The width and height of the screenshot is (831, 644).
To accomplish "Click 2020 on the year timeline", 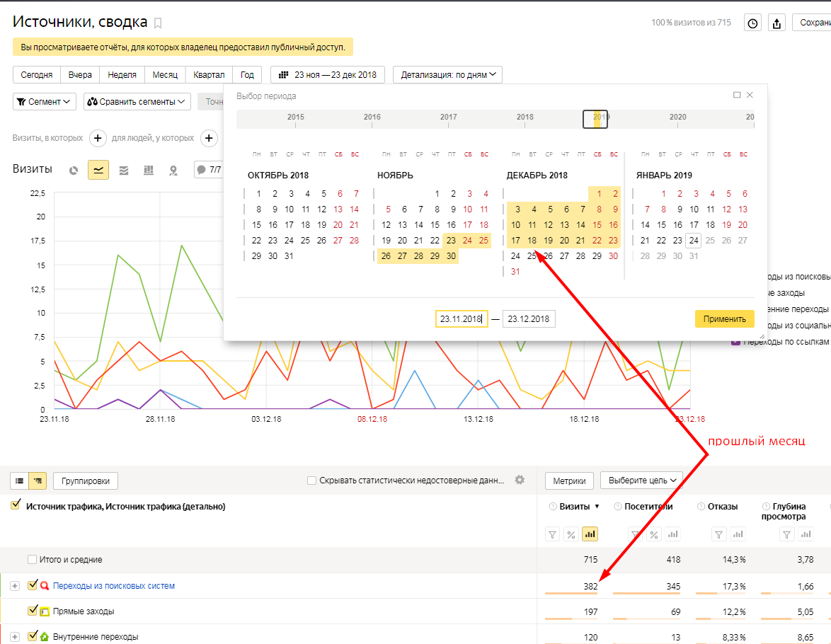I will coord(678,117).
